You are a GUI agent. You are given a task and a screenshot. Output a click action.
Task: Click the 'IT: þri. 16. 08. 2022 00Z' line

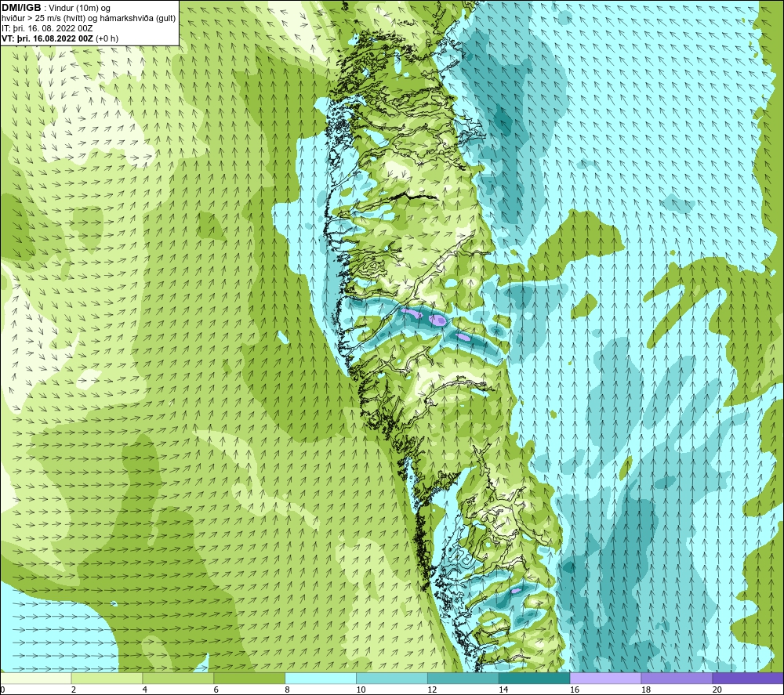coord(47,28)
